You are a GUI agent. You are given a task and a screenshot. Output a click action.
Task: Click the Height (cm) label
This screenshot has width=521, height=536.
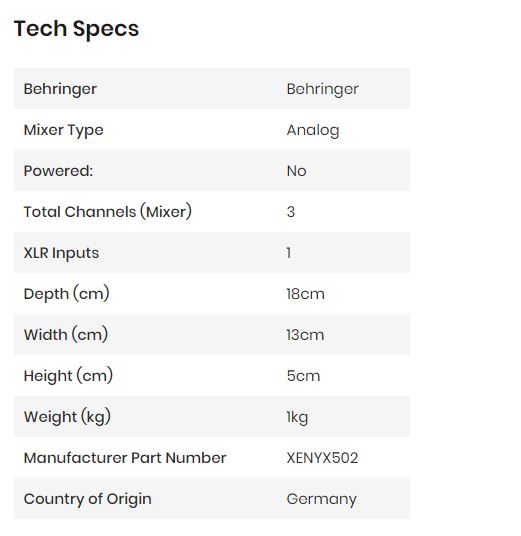[x=68, y=376]
